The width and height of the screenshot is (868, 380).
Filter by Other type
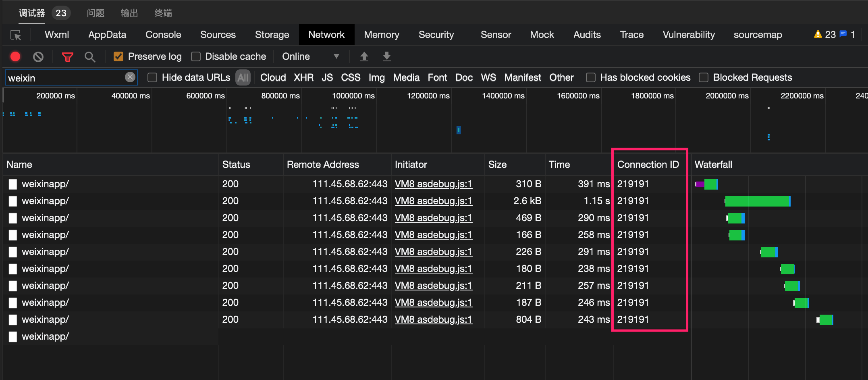561,77
